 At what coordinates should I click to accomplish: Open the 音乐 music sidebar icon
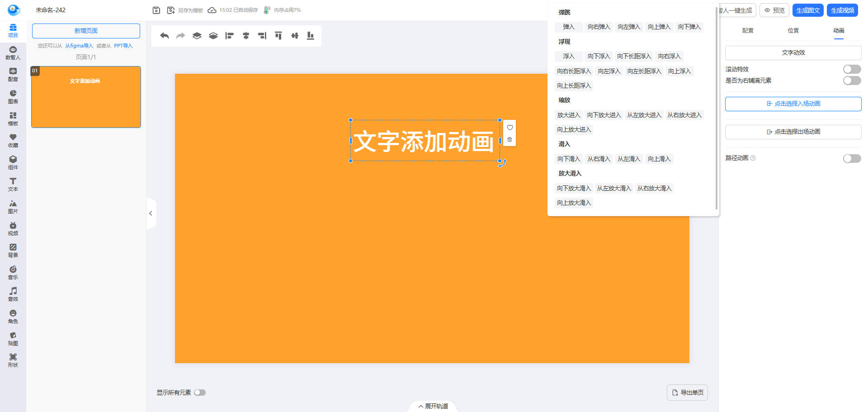pos(13,272)
